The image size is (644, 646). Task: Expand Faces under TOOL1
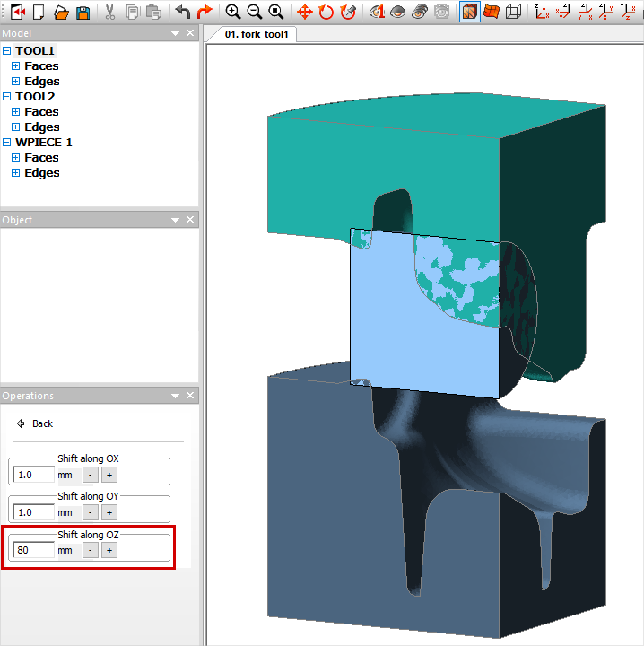[x=15, y=66]
